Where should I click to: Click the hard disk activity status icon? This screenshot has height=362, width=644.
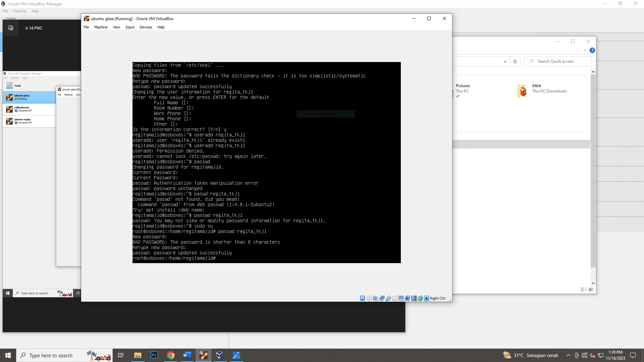(362, 298)
